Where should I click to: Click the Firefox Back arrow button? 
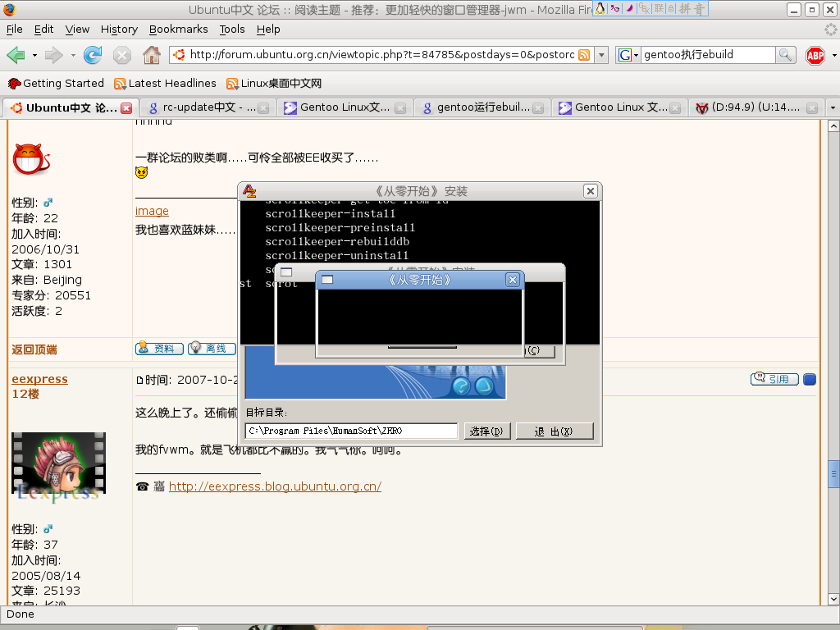click(x=16, y=55)
